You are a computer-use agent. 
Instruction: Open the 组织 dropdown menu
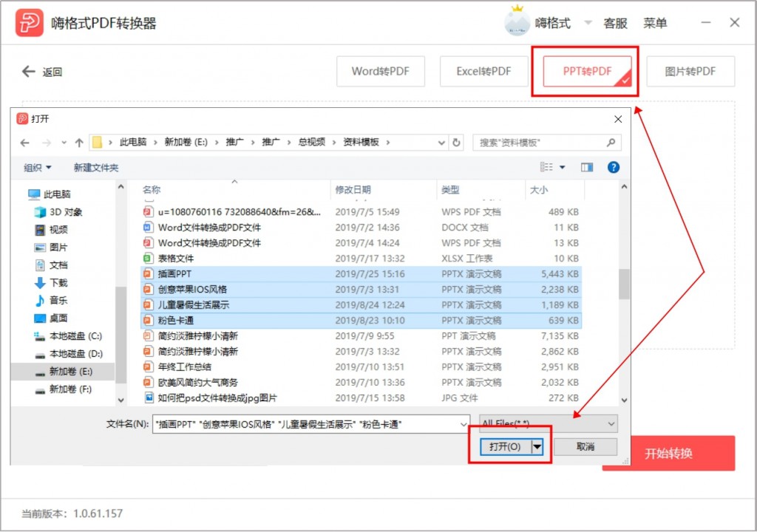37,168
